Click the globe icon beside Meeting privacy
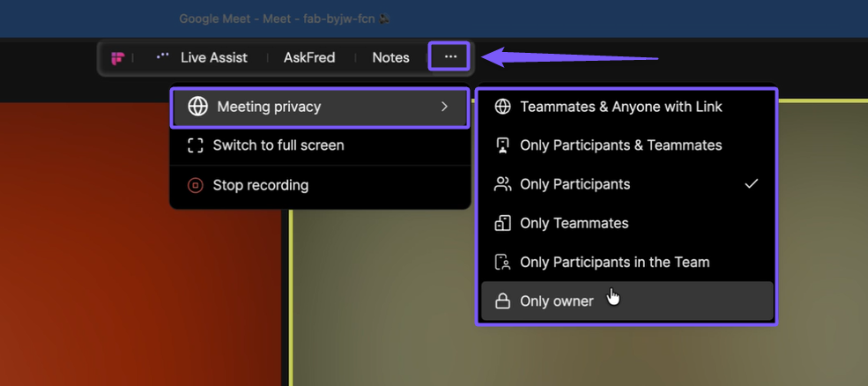This screenshot has height=386, width=868. tap(198, 107)
